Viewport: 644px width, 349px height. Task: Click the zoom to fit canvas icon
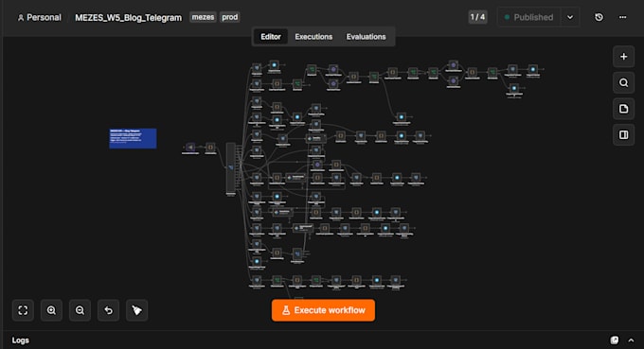(x=23, y=310)
